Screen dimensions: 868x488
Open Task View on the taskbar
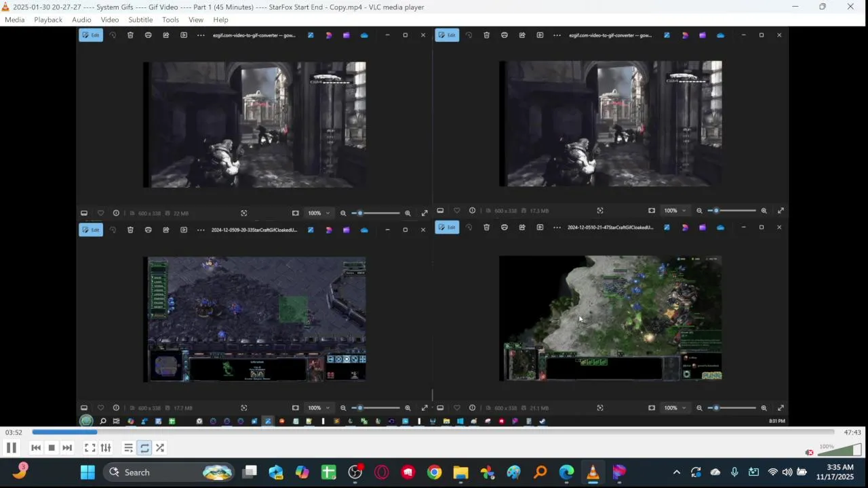pyautogui.click(x=250, y=472)
